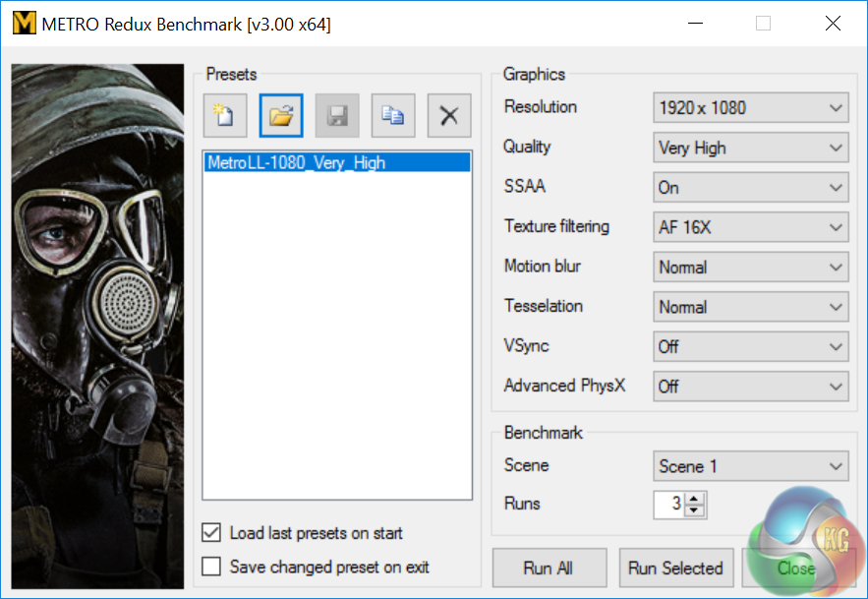Click the Run Selected button
The image size is (868, 599).
(x=675, y=568)
